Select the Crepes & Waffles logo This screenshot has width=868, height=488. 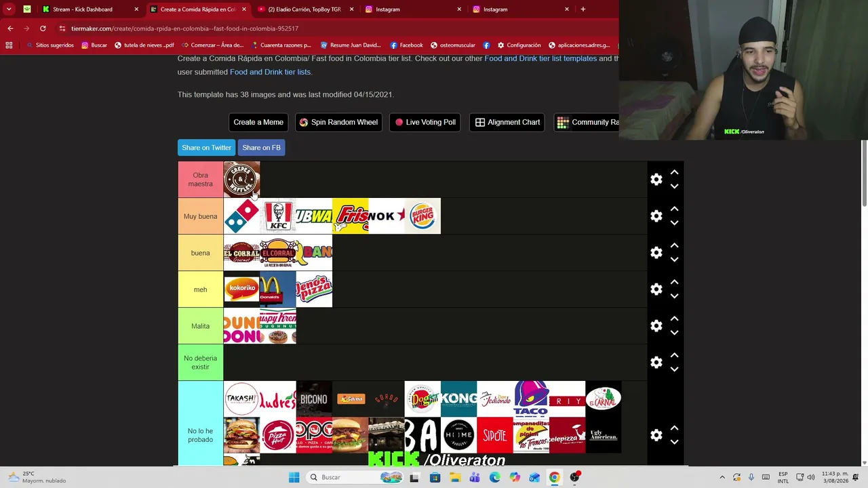tap(241, 180)
